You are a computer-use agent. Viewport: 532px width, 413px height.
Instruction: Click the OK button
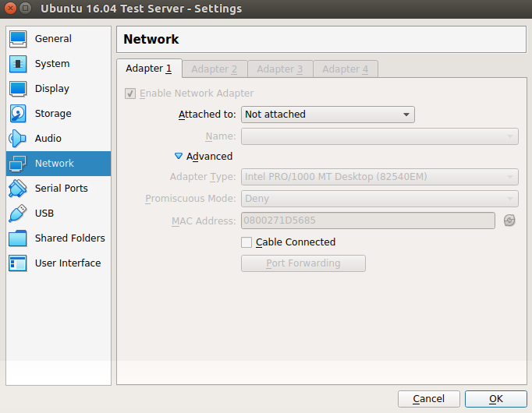point(495,399)
